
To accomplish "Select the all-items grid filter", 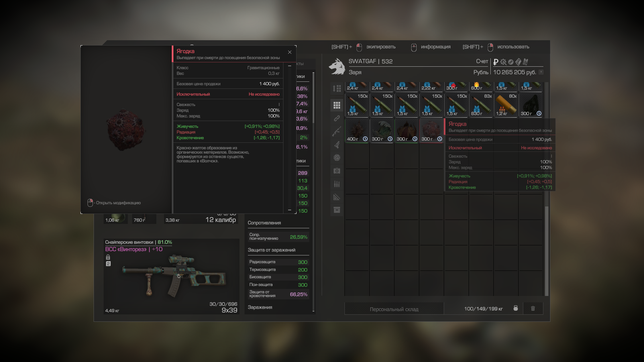I will 337,105.
